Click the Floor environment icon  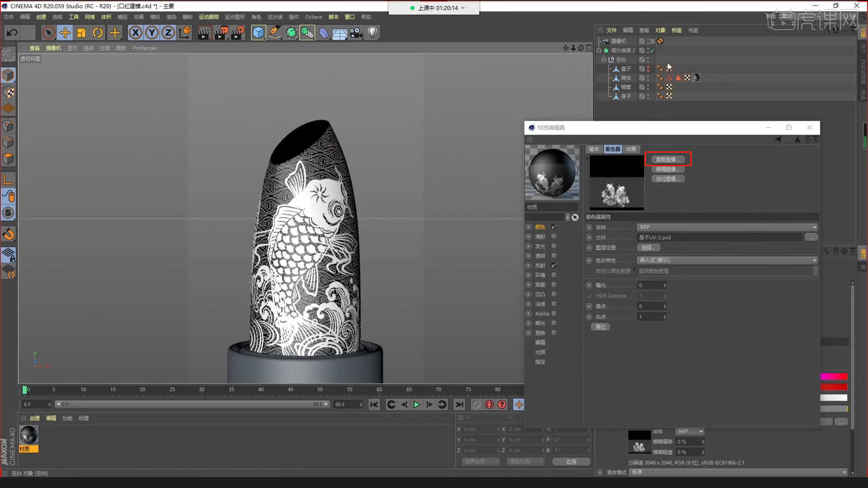pos(340,33)
